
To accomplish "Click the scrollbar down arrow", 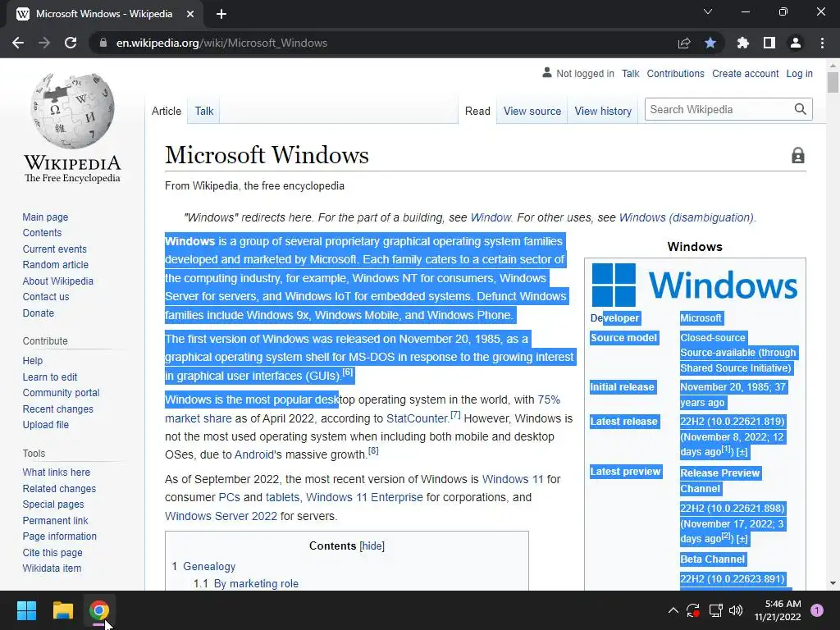I will pyautogui.click(x=833, y=583).
